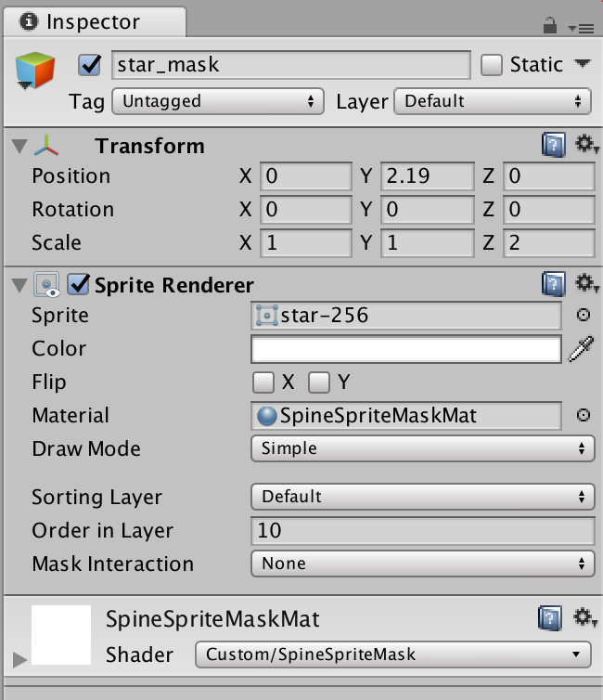Image resolution: width=603 pixels, height=700 pixels.
Task: Click the Sprite Renderer title text
Action: tap(174, 285)
